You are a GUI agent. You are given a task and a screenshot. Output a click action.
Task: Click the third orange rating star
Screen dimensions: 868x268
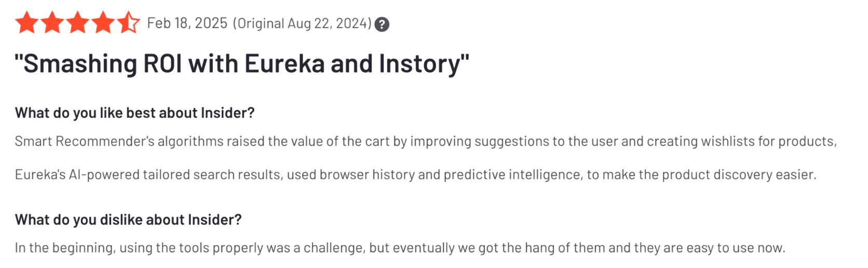(x=77, y=23)
